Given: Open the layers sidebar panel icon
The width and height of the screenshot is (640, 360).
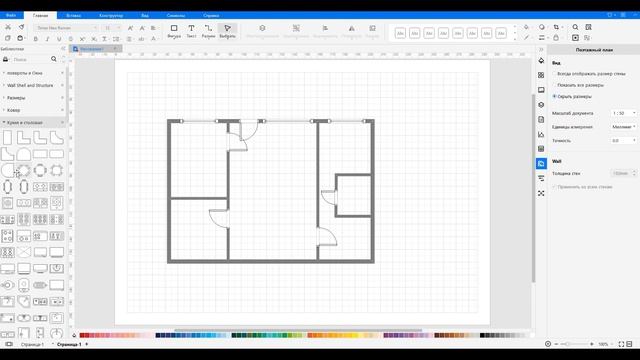Looking at the screenshot, I should pos(541,105).
